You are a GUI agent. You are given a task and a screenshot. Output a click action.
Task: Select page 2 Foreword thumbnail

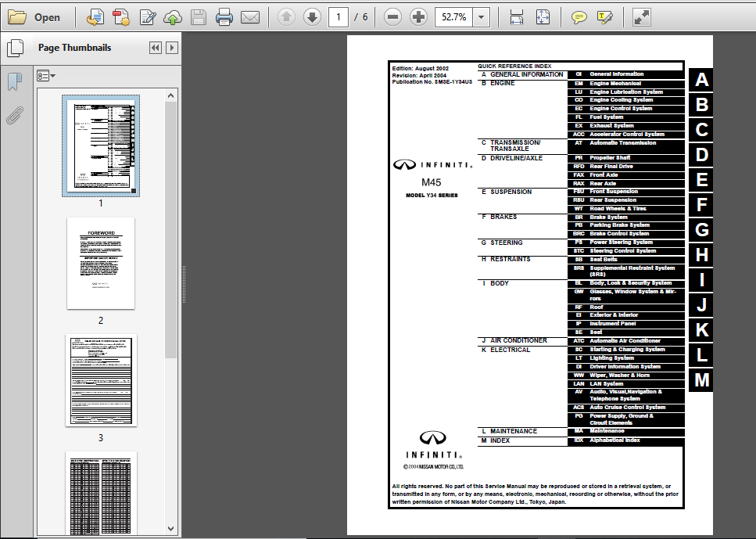click(x=101, y=263)
